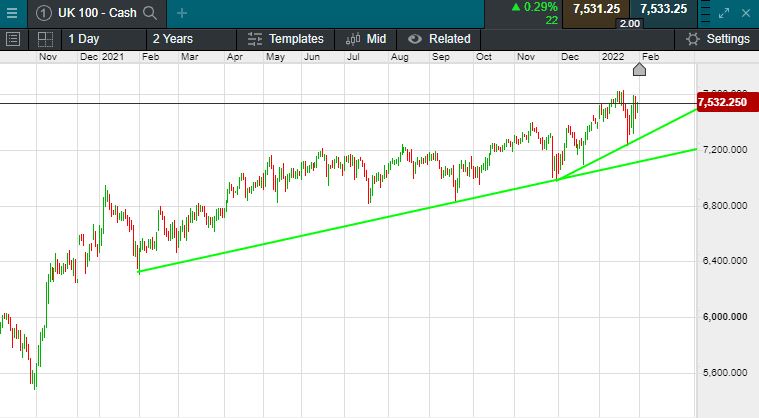Click the search magnifier beside UK 100 - Cash
This screenshot has height=418, width=759.
point(150,13)
